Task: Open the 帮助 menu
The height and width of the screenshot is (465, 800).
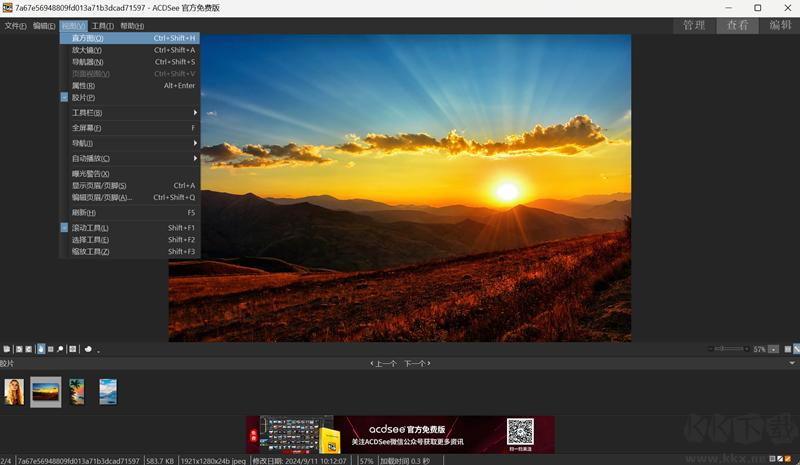Action: (132, 26)
